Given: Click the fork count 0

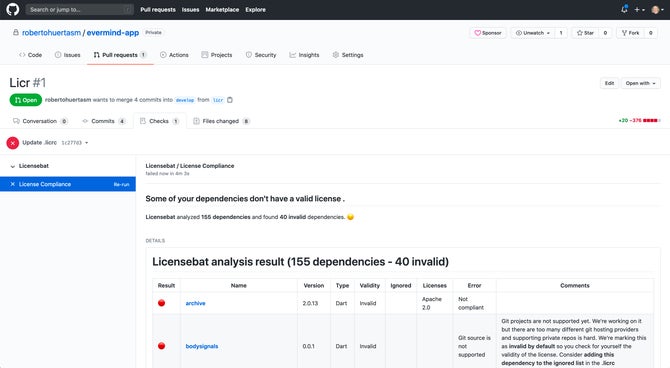Looking at the screenshot, I should [651, 33].
